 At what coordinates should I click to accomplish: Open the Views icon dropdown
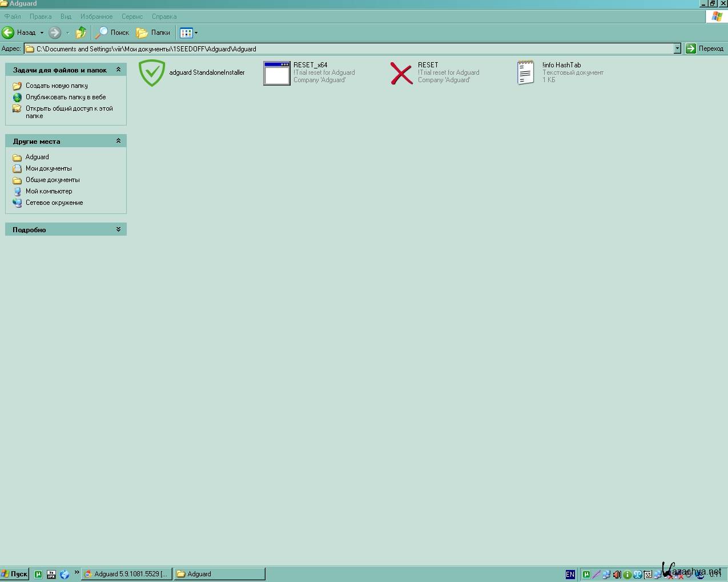pyautogui.click(x=189, y=33)
